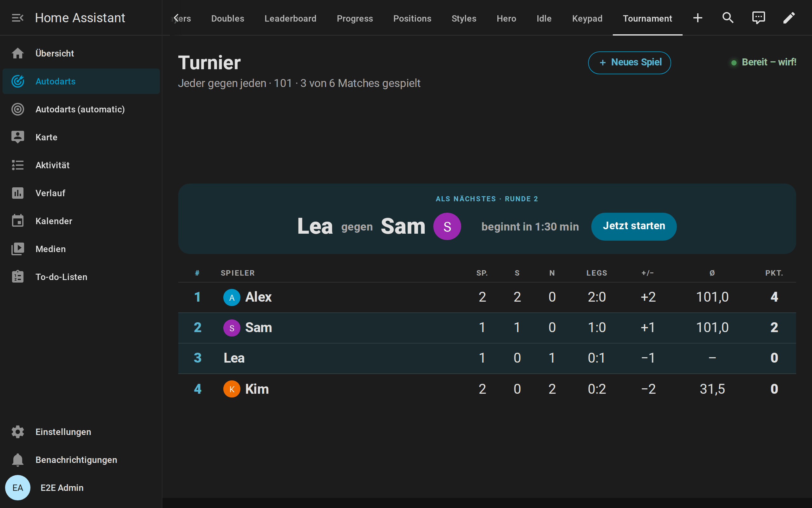
Task: Open the Verlauf chart icon
Action: (x=17, y=193)
